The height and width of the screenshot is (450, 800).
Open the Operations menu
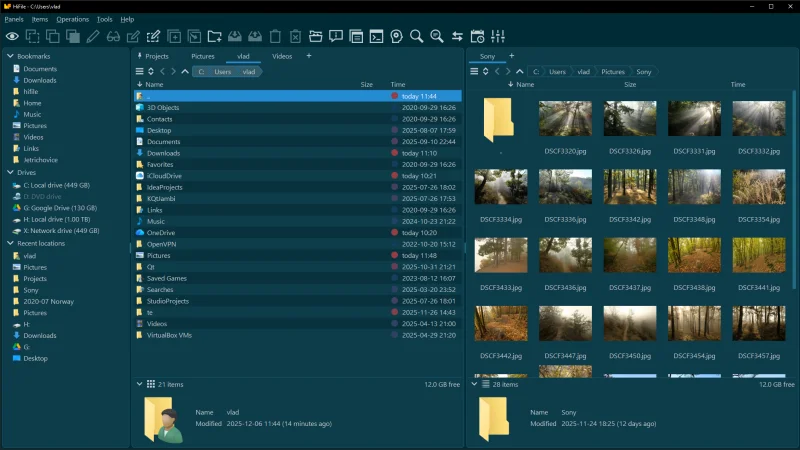[x=72, y=19]
